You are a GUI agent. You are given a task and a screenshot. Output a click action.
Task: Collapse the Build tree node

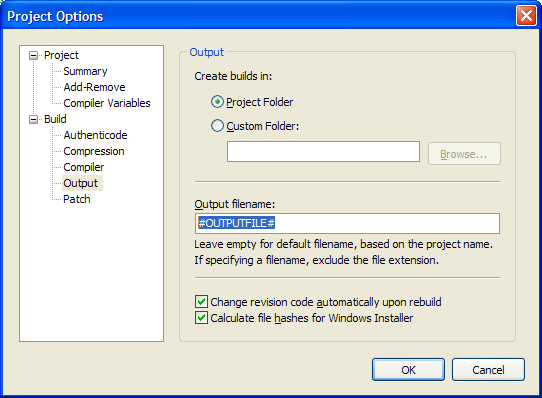33,119
